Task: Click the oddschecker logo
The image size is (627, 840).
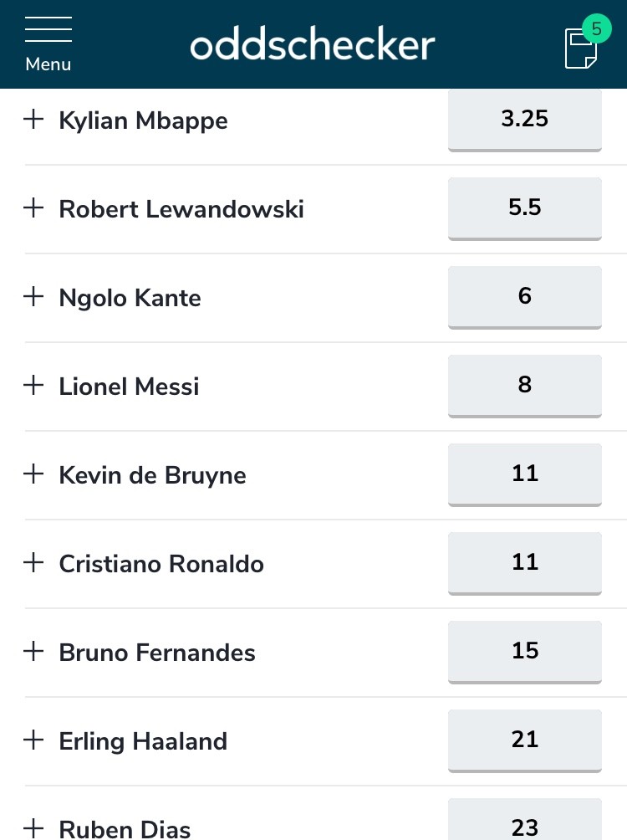Action: tap(312, 45)
